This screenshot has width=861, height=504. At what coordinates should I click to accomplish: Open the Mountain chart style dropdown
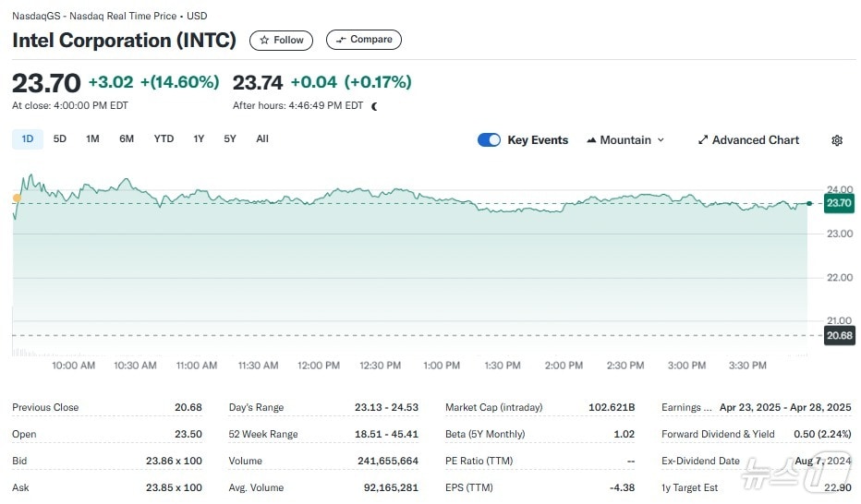(625, 140)
